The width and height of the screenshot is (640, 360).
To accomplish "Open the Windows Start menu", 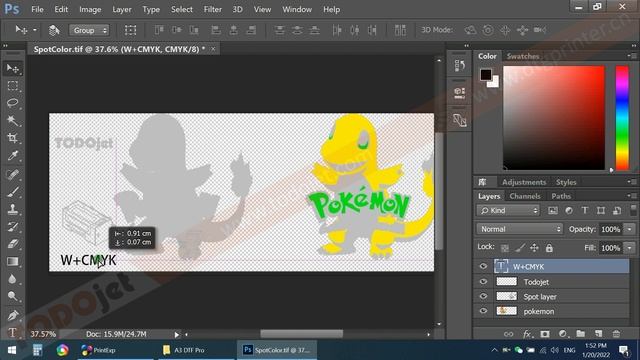I will click(x=12, y=350).
